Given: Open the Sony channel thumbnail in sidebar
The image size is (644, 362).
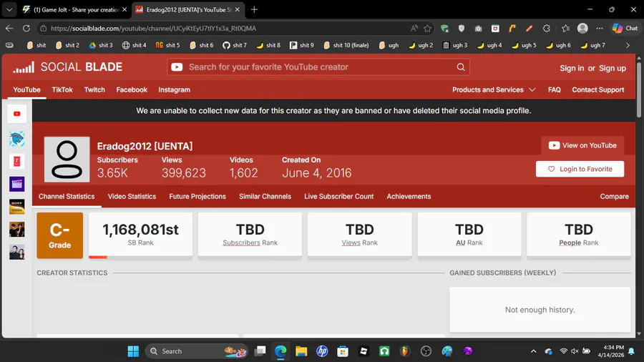Looking at the screenshot, I should (x=17, y=207).
